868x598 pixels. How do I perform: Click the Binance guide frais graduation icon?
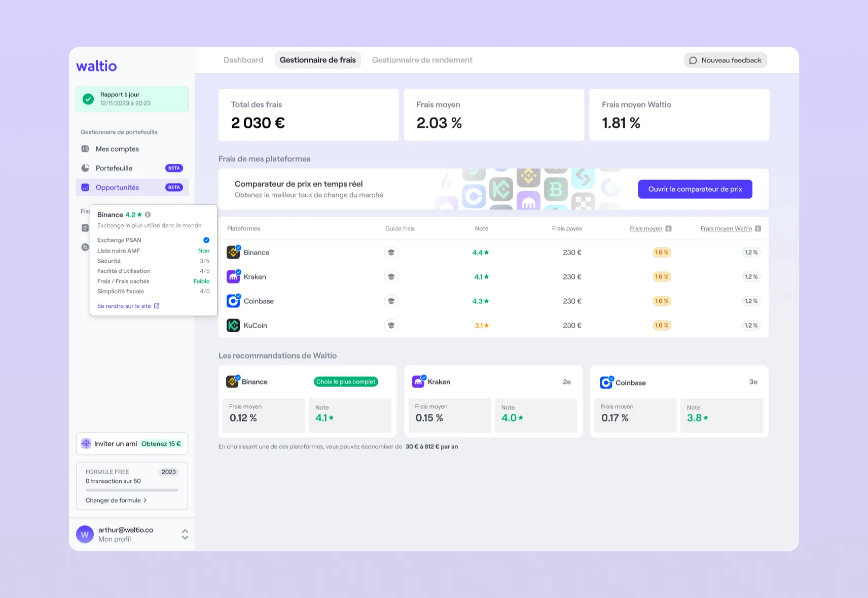pos(391,253)
